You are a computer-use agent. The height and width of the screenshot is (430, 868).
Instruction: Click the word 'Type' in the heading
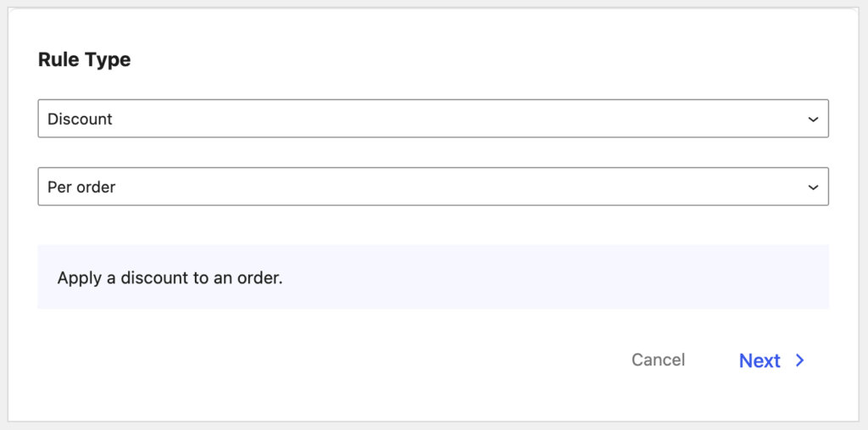click(108, 61)
